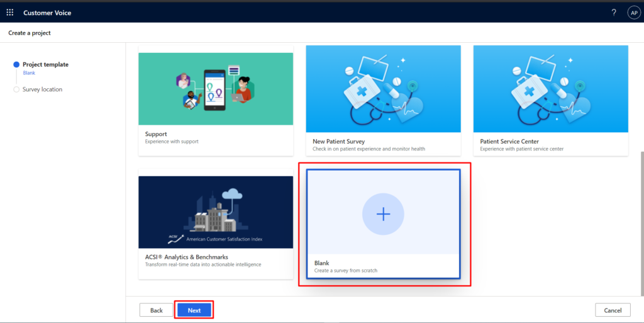
Task: Click the plus icon on Blank card
Action: [383, 214]
